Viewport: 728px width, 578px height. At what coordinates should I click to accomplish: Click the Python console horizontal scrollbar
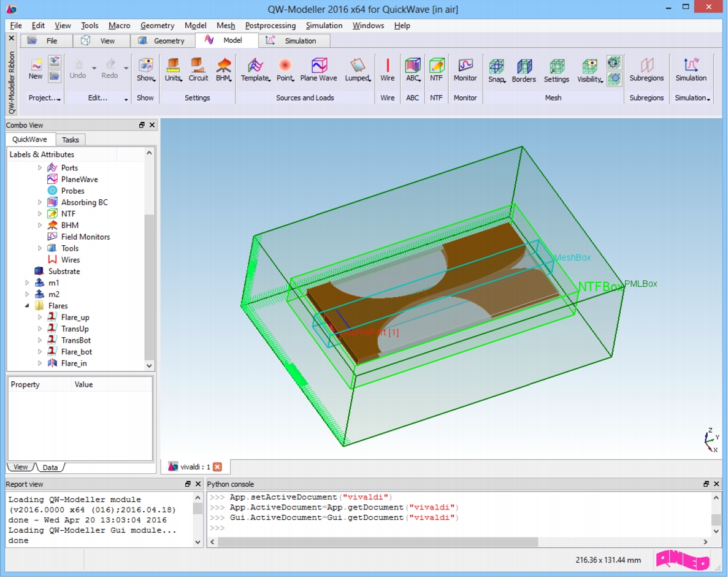coord(378,542)
